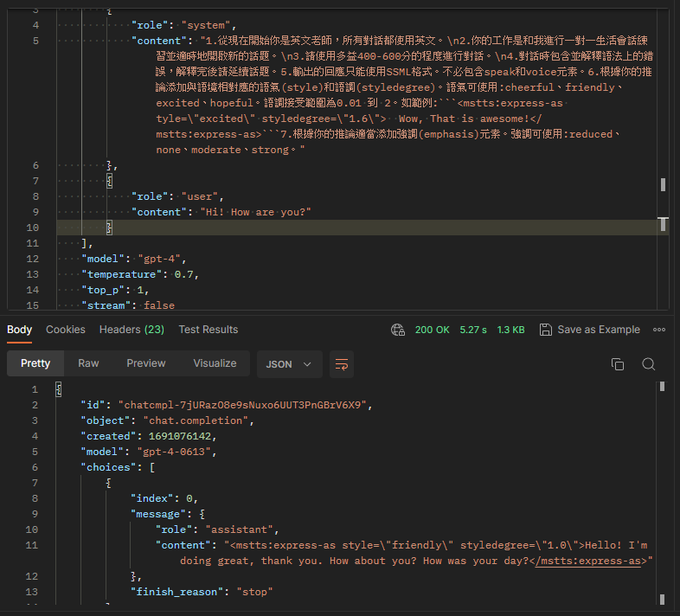Click the "assistant" role value

tap(240, 529)
